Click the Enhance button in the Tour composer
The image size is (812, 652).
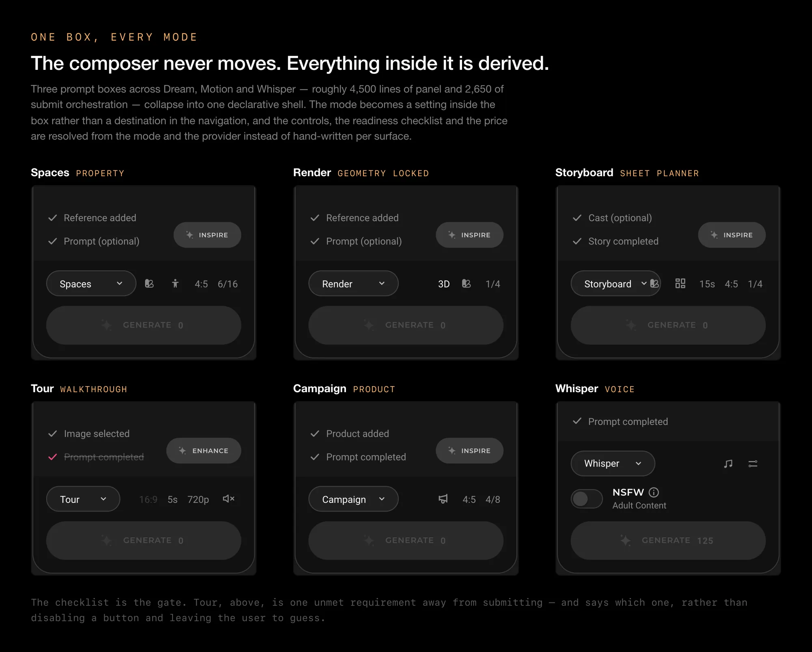203,451
